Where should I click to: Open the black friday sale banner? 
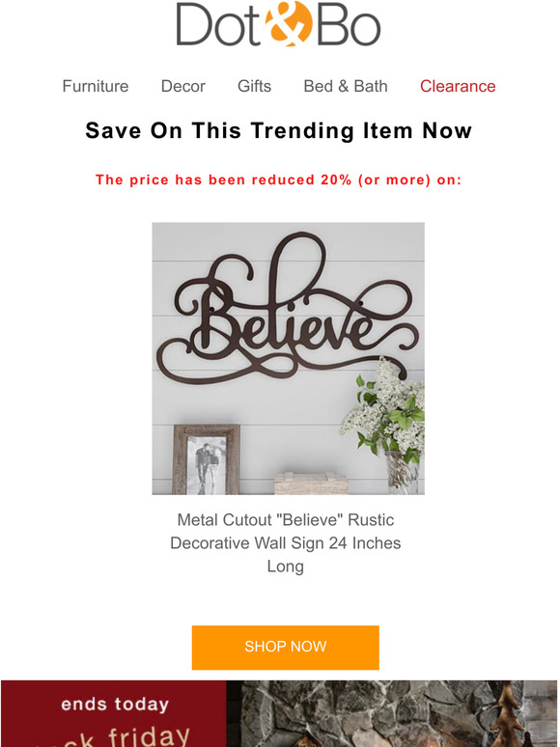pyautogui.click(x=113, y=713)
